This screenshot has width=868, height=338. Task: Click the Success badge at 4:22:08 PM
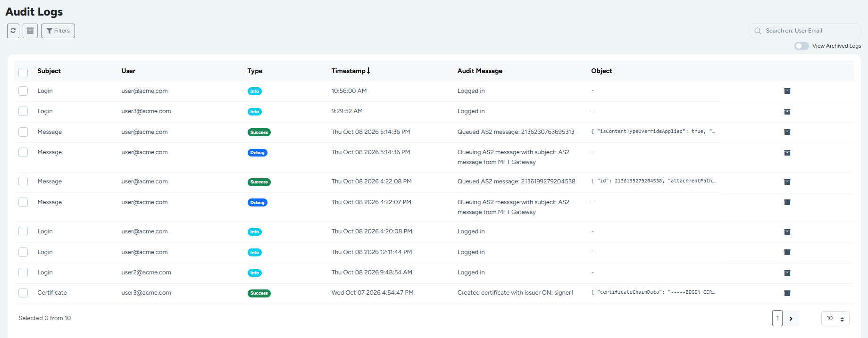pos(259,182)
